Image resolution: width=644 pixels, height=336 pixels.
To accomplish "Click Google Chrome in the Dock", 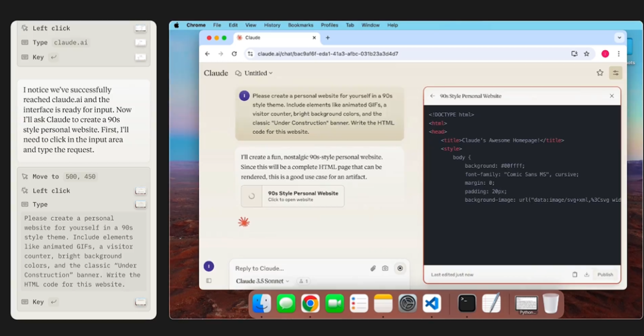I will click(x=310, y=304).
